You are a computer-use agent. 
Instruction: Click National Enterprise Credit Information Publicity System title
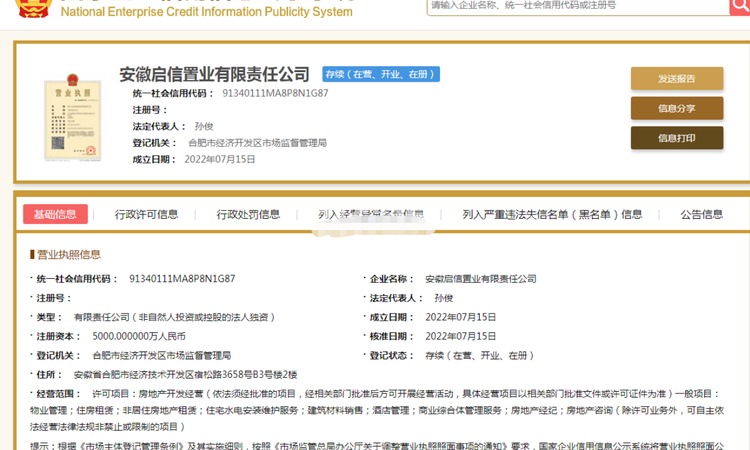pos(207,12)
